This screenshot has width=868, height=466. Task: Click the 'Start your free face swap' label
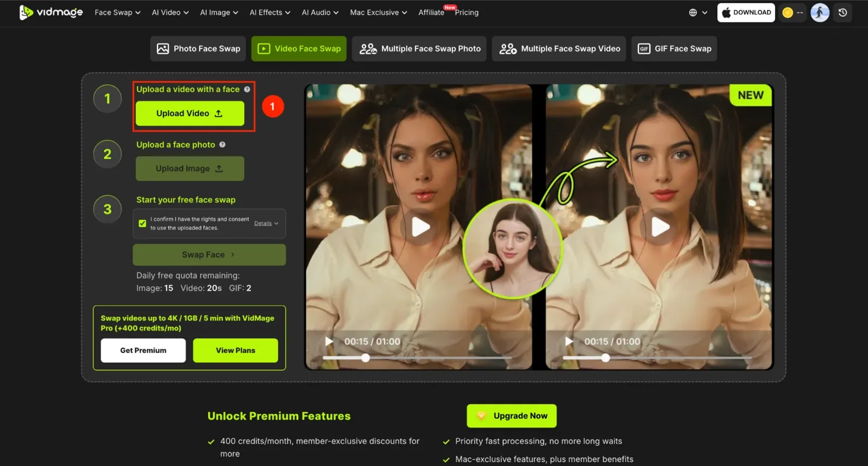click(186, 200)
